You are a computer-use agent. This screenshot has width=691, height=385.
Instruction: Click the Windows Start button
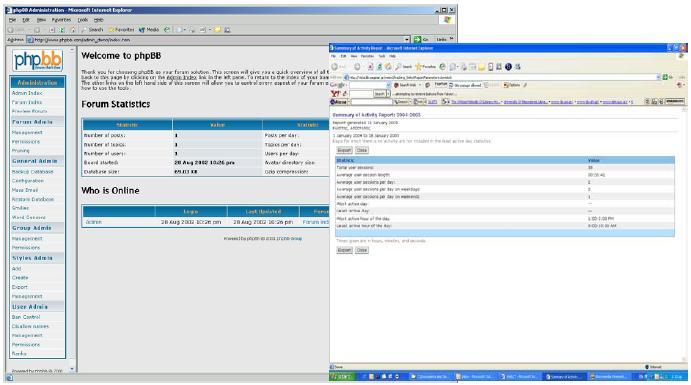[342, 377]
